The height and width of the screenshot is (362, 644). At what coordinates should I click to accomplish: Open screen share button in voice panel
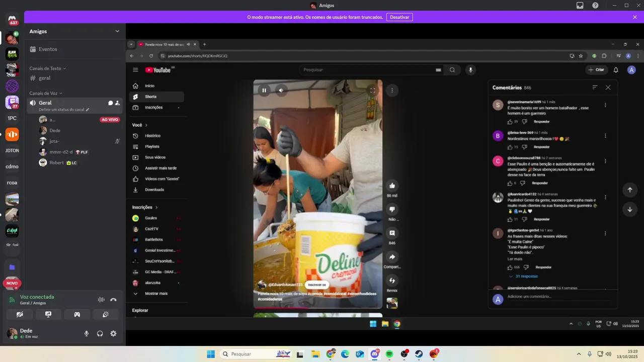pyautogui.click(x=48, y=314)
